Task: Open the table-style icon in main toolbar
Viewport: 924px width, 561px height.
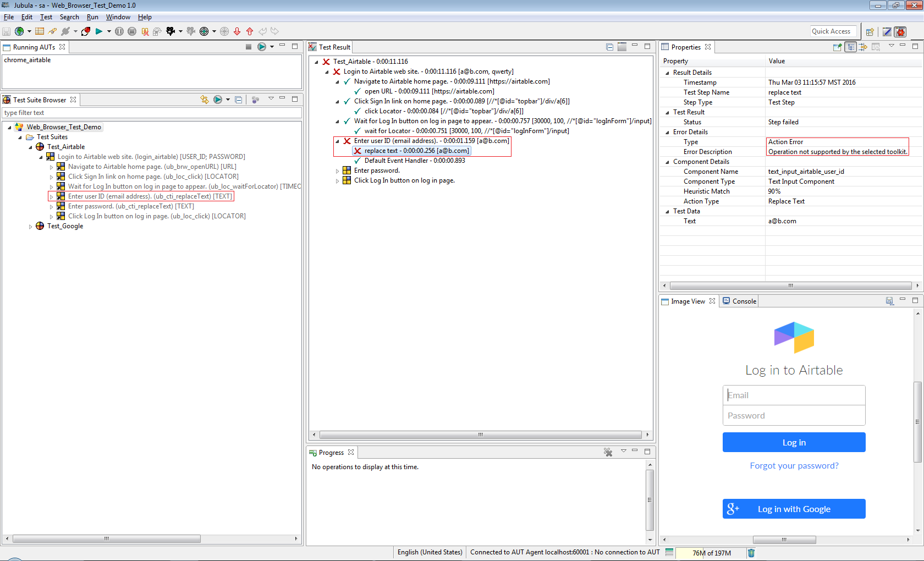Action: pyautogui.click(x=40, y=31)
